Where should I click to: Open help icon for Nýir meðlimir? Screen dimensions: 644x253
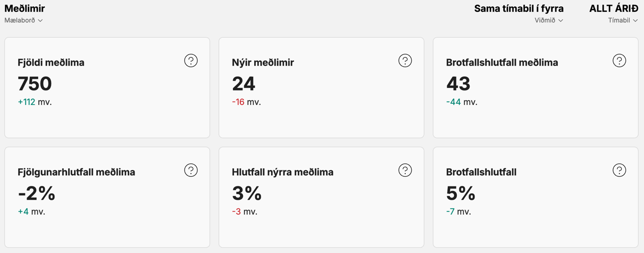point(405,61)
